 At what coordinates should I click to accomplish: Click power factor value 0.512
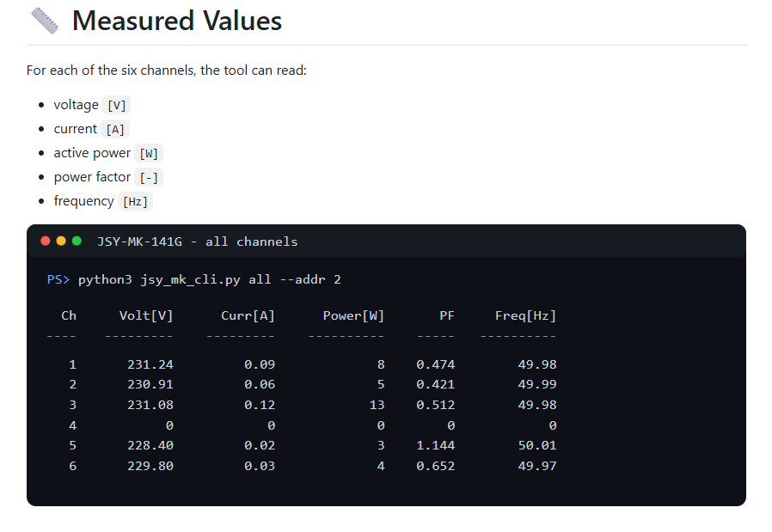[x=436, y=405]
